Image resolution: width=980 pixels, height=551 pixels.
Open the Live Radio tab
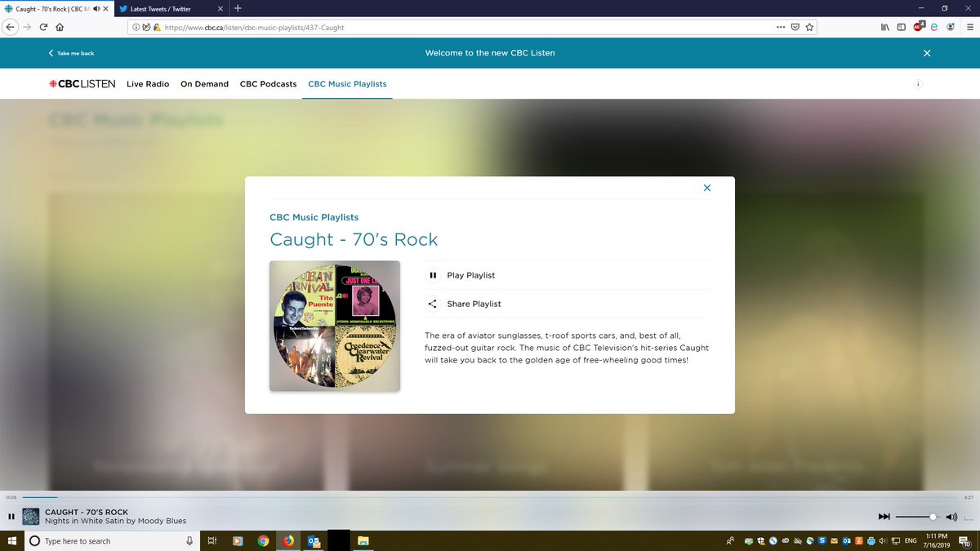point(148,84)
